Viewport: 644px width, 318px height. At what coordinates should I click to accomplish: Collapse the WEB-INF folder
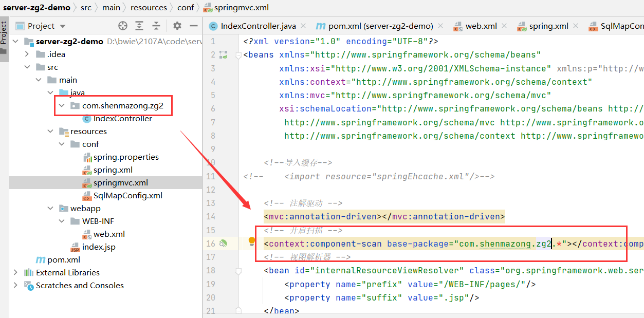click(x=62, y=221)
